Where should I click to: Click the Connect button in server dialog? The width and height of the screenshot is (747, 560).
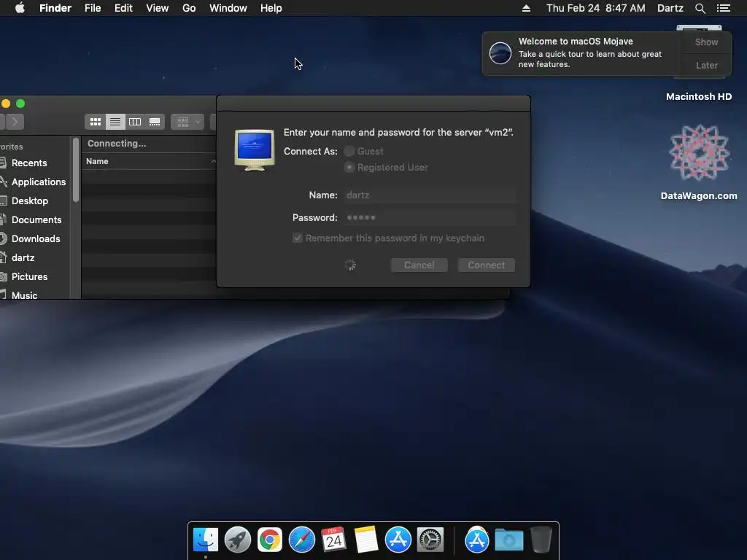tap(486, 265)
